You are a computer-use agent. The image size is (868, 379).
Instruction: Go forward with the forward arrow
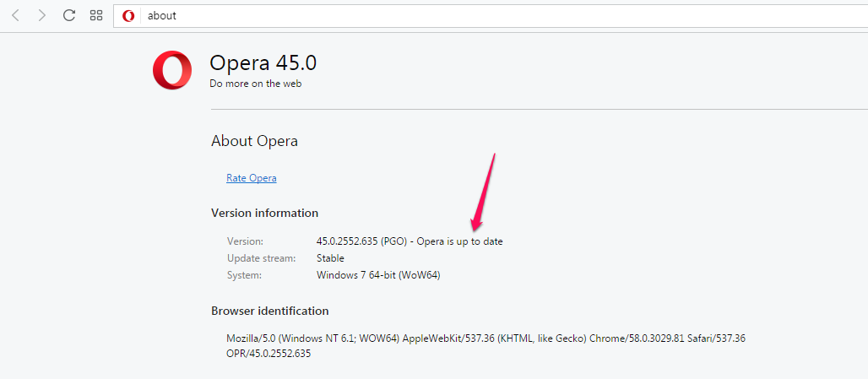coord(41,15)
